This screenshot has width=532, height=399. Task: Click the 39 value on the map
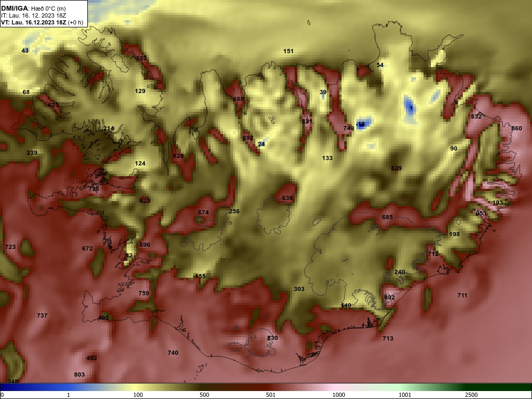coord(323,92)
